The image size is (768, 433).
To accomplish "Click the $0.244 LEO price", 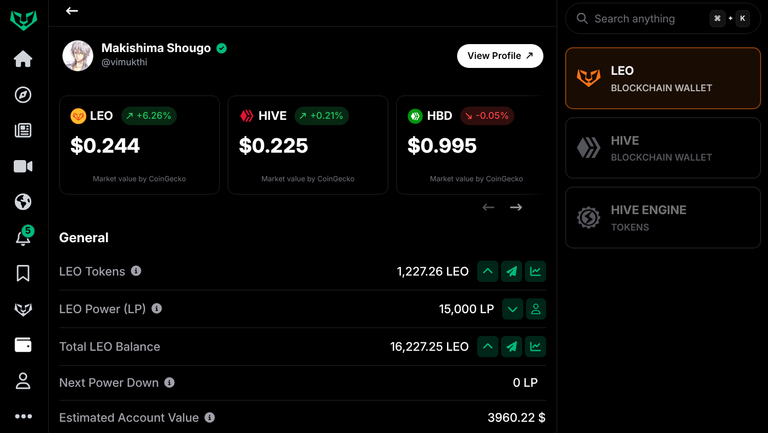I will [105, 145].
